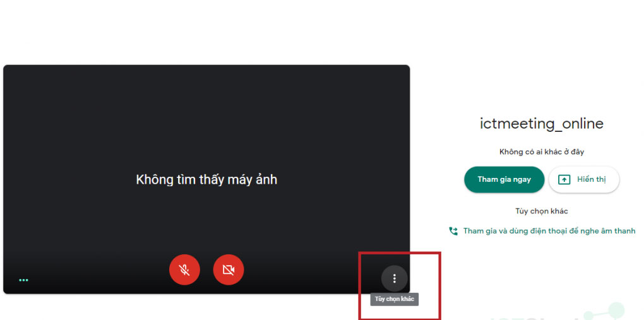Click the three green audio indicator dots
644x320 pixels.
24,280
